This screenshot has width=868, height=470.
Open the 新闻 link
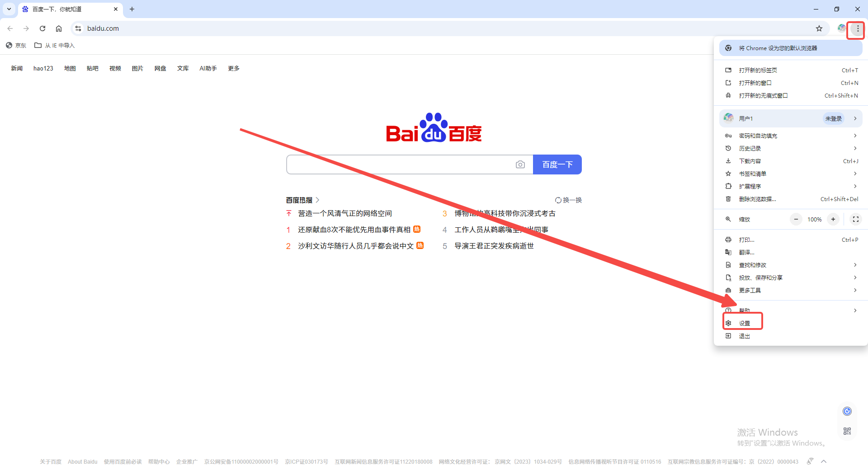(17, 68)
